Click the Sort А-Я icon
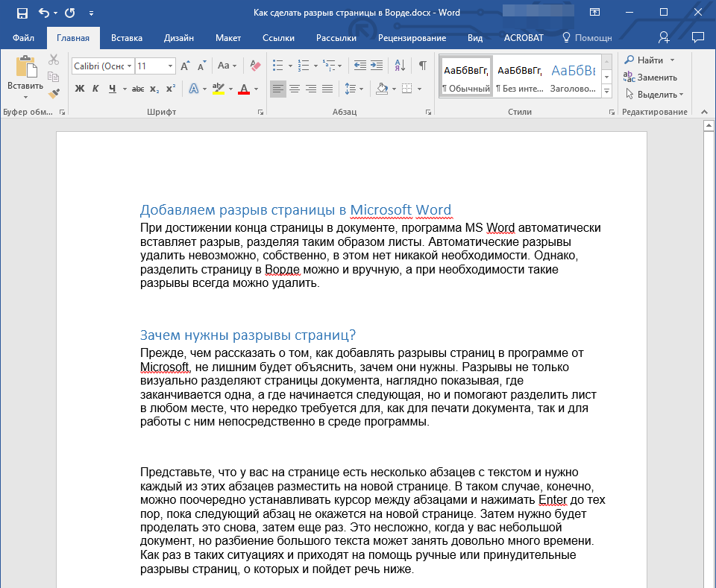 pyautogui.click(x=400, y=66)
